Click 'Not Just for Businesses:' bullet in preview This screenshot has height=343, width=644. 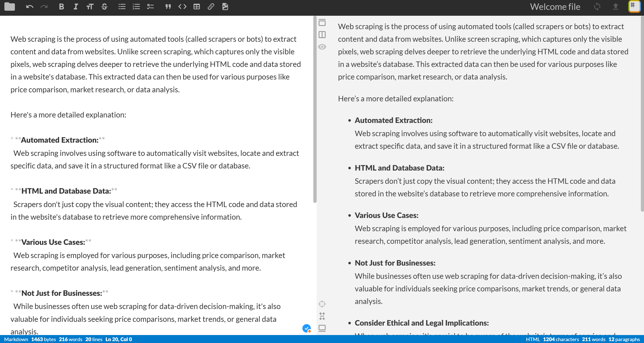click(395, 263)
